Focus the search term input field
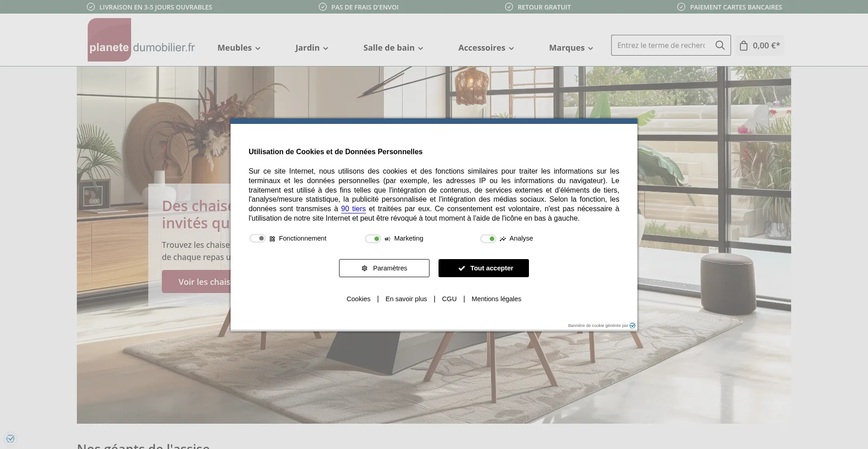The height and width of the screenshot is (449, 868). click(661, 45)
